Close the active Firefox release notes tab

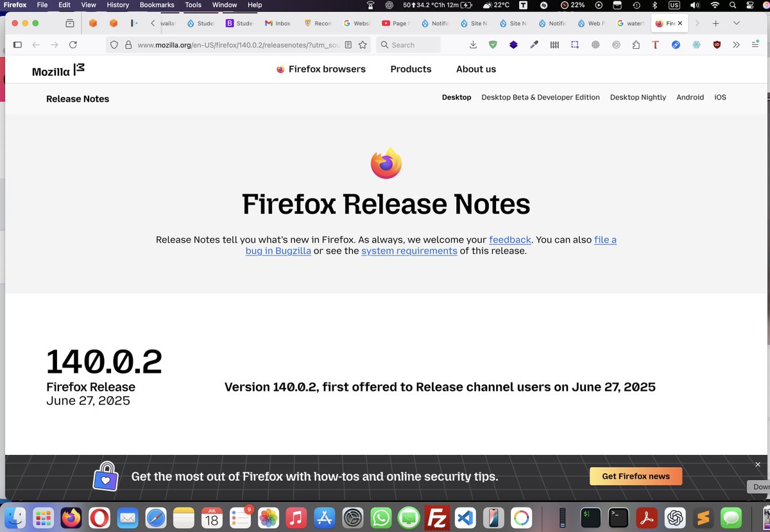pyautogui.click(x=680, y=23)
